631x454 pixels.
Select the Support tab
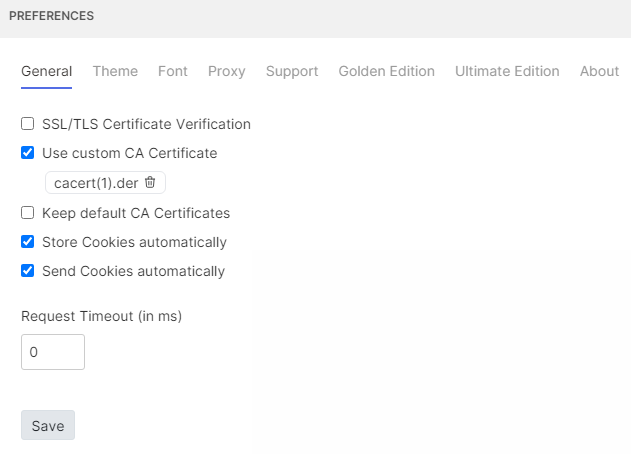292,71
